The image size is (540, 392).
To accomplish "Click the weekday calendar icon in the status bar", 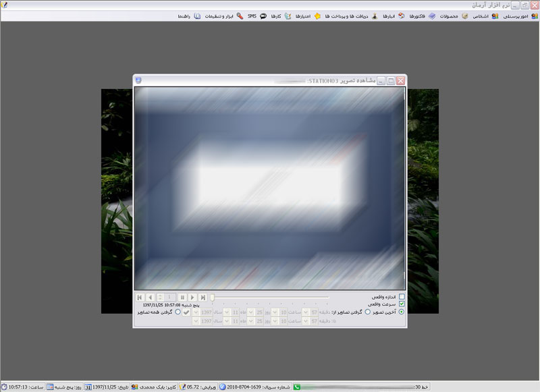I will (x=50, y=387).
